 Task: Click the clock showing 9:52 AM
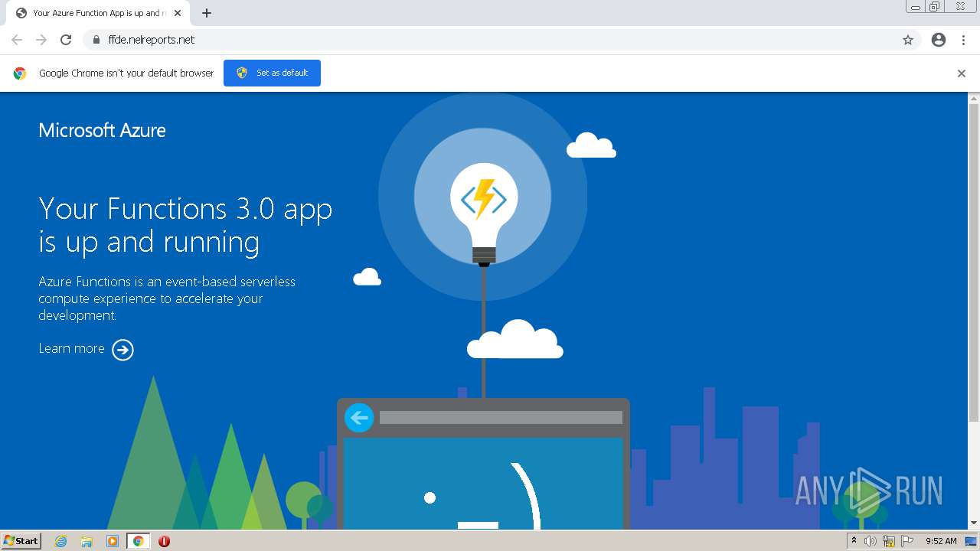click(x=941, y=541)
